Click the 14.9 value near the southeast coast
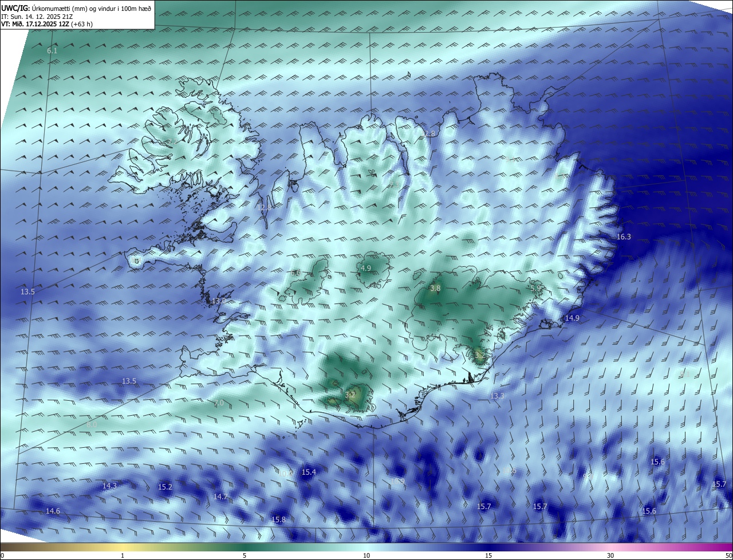Viewport: 733px width, 560px height. (572, 318)
